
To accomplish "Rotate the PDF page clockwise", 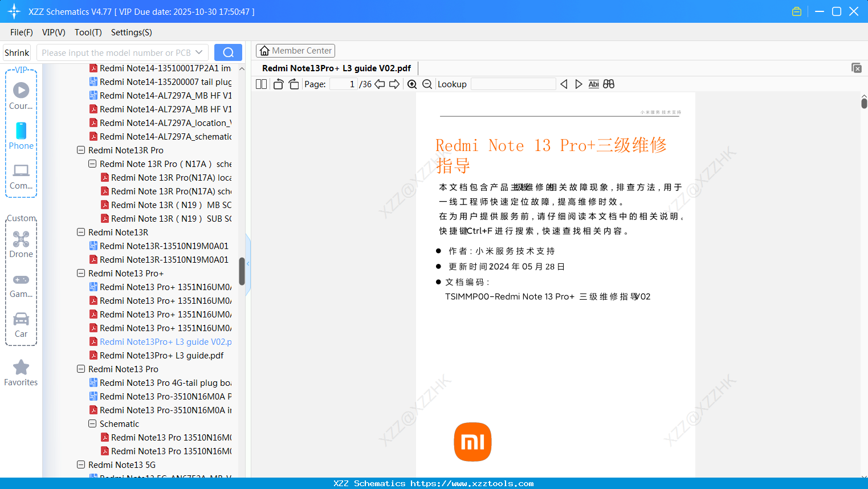I will [x=294, y=83].
